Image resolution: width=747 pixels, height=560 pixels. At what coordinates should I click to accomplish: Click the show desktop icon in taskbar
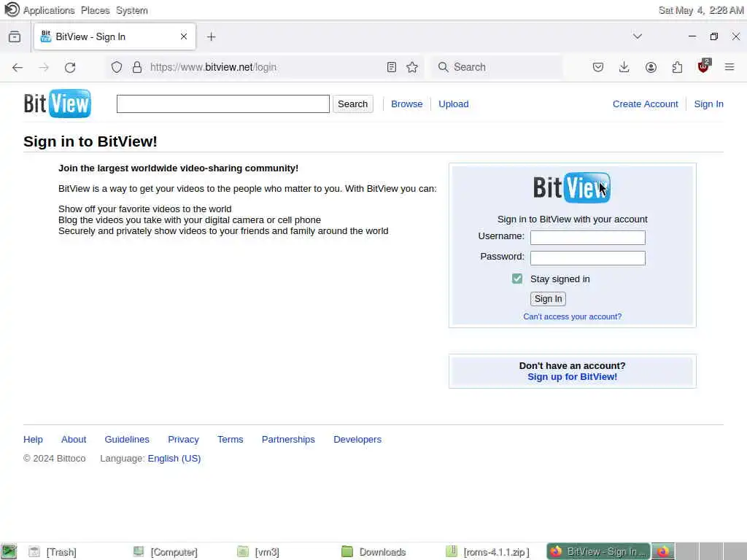point(9,551)
